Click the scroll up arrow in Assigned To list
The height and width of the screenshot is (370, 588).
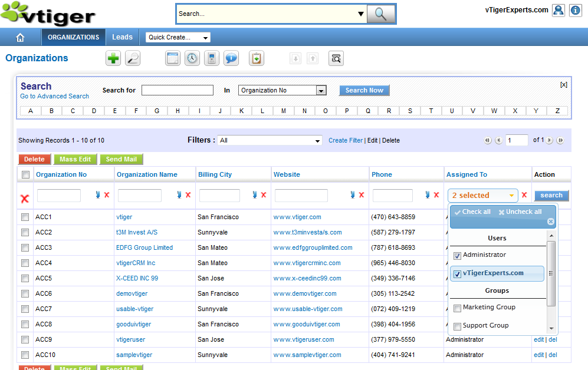click(551, 236)
